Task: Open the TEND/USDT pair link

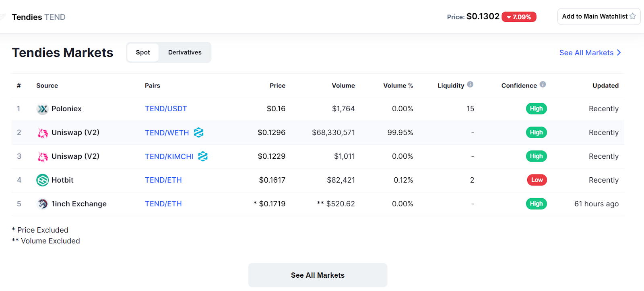Action: (166, 109)
